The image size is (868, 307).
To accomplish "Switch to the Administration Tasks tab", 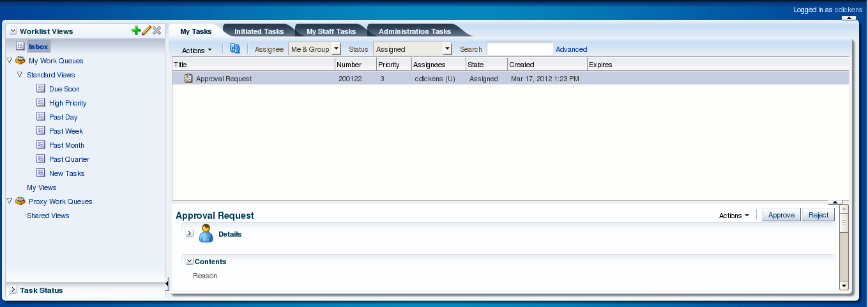I will [x=415, y=31].
